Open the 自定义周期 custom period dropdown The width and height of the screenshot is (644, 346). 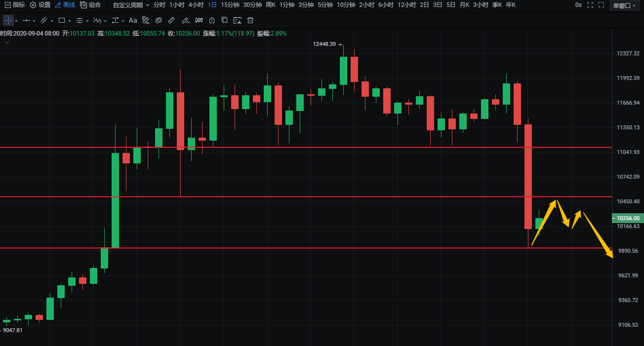click(x=131, y=5)
